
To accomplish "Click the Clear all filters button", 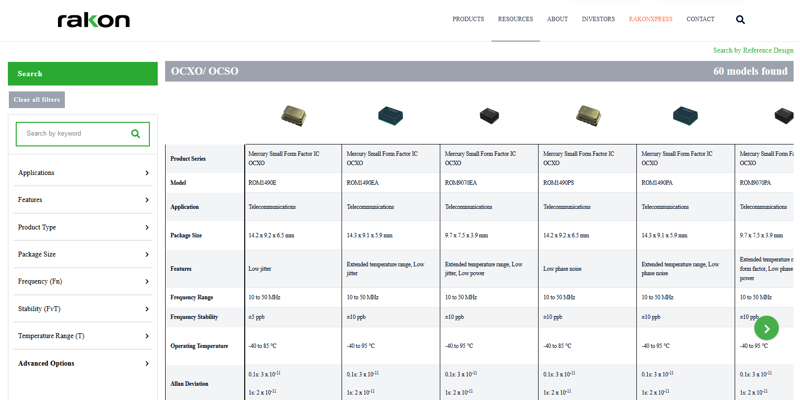I will click(37, 100).
